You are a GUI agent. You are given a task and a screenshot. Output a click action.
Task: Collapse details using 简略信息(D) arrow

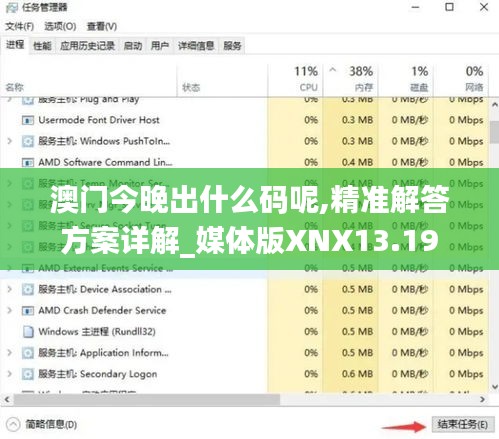(13, 424)
